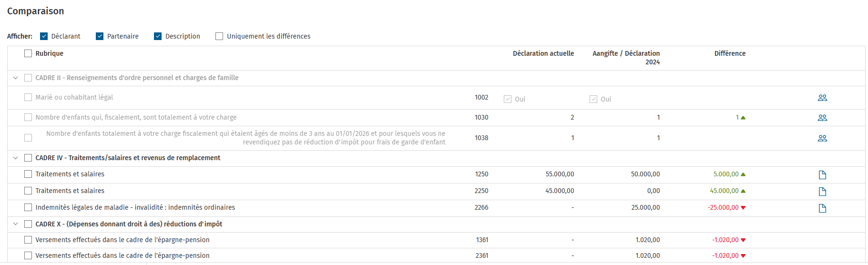Collapse the CADRE X section
This screenshot has height=265, width=868.
[15, 224]
